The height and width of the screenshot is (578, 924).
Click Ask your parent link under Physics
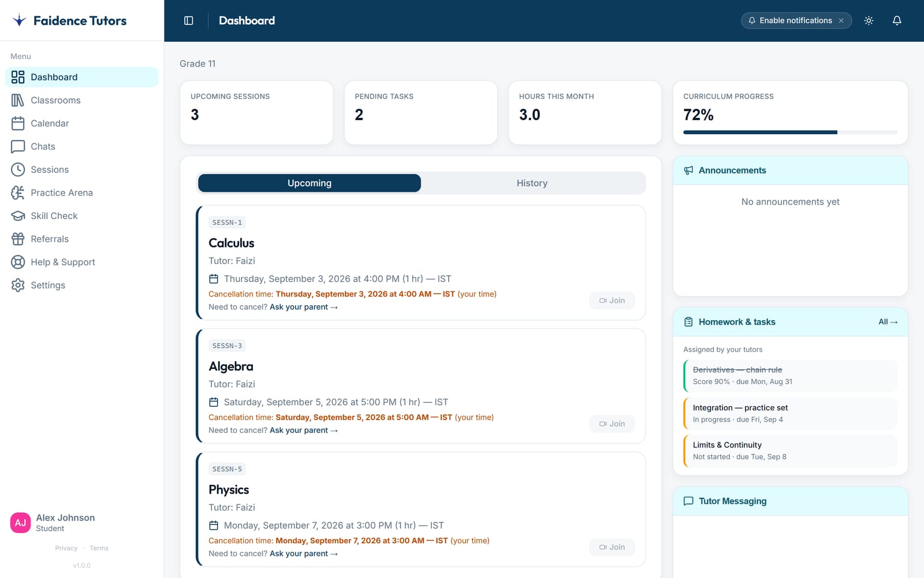(303, 553)
